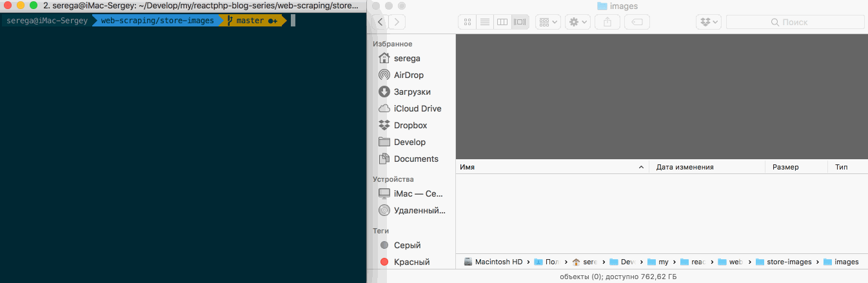
Task: Click the master git branch segment
Action: pyautogui.click(x=252, y=21)
